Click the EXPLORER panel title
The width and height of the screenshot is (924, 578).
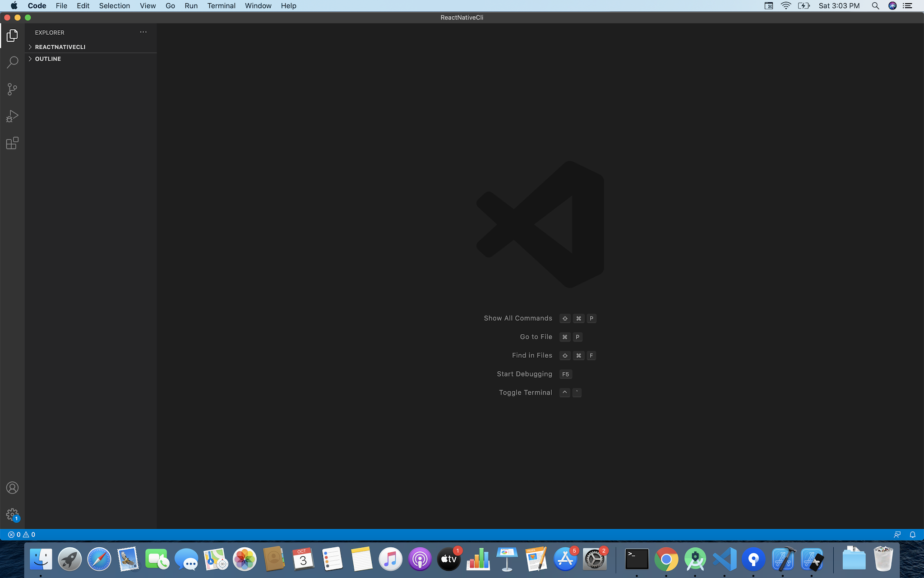(x=50, y=33)
